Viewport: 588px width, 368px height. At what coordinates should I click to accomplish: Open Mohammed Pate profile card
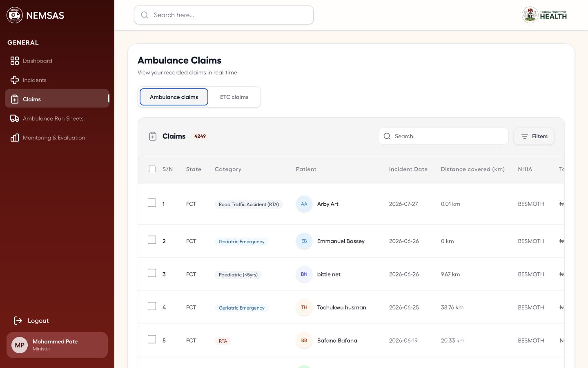[57, 345]
